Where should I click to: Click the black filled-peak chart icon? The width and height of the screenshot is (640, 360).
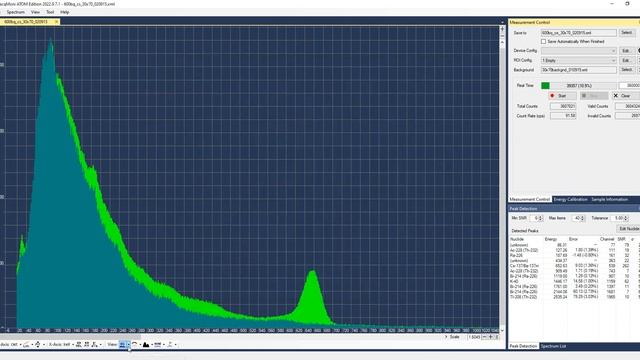[x=146, y=345]
